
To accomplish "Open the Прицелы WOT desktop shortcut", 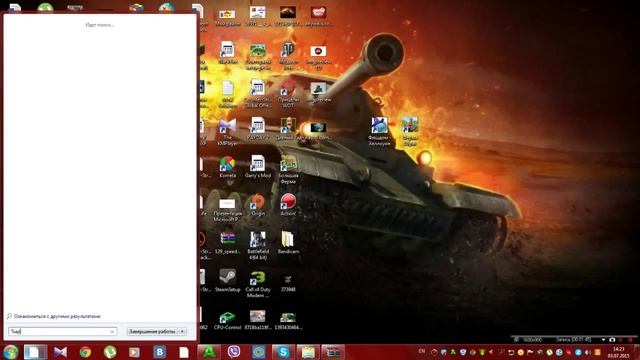I will click(288, 94).
